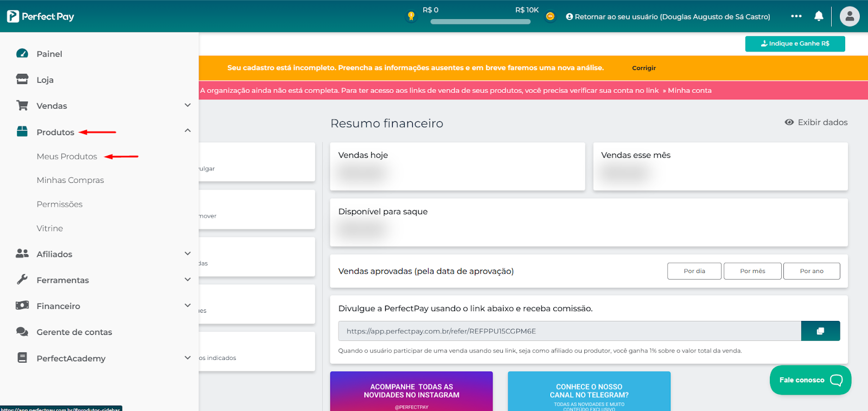Click the Ferramentas wrench icon
The width and height of the screenshot is (868, 411).
coord(22,279)
